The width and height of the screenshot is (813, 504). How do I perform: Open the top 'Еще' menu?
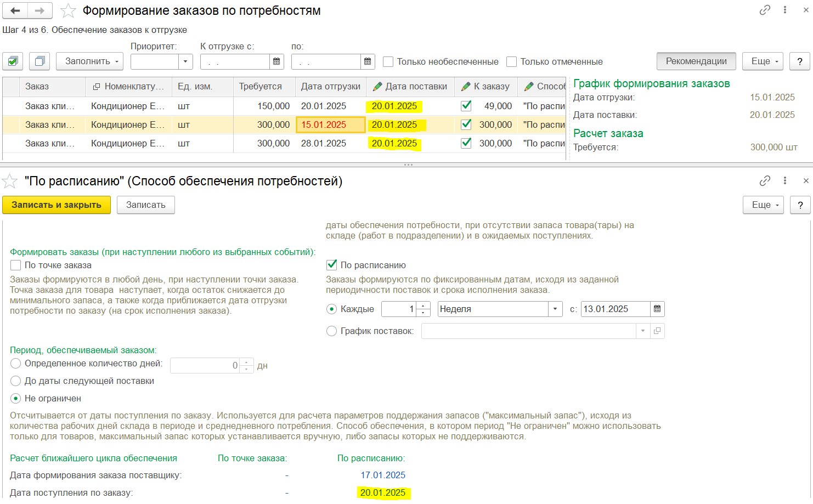click(763, 61)
